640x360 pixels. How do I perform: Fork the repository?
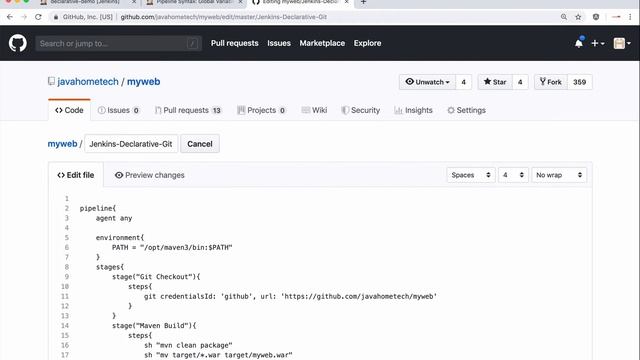pos(551,82)
